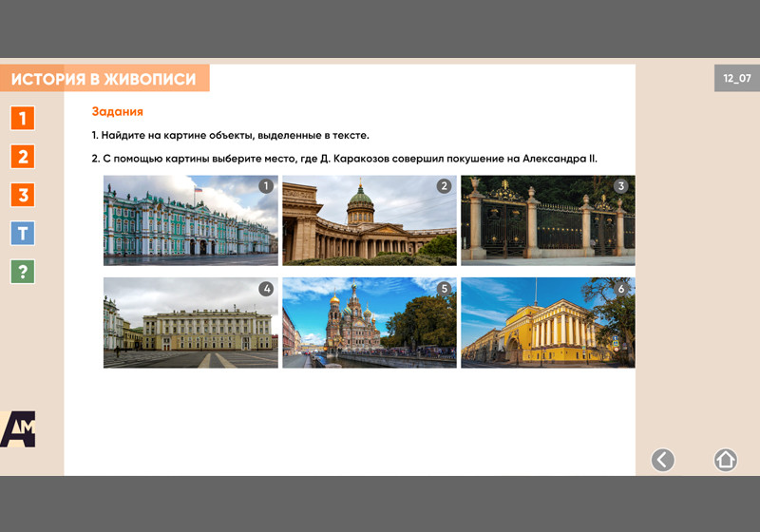The width and height of the screenshot is (760, 532).
Task: Click the 12_07 slide number label
Action: [x=736, y=79]
